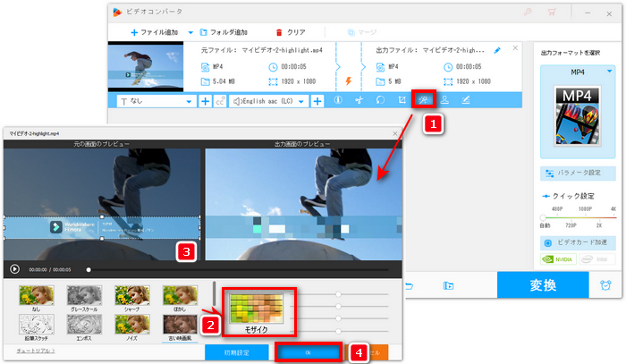Play the preview video
Screen dimensions: 626x364
14,268
